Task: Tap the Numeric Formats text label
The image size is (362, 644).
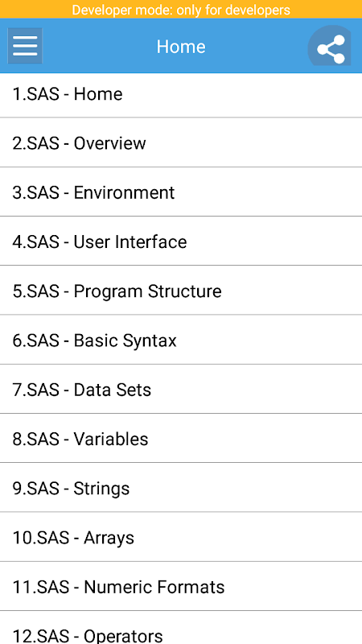Action: (x=154, y=587)
